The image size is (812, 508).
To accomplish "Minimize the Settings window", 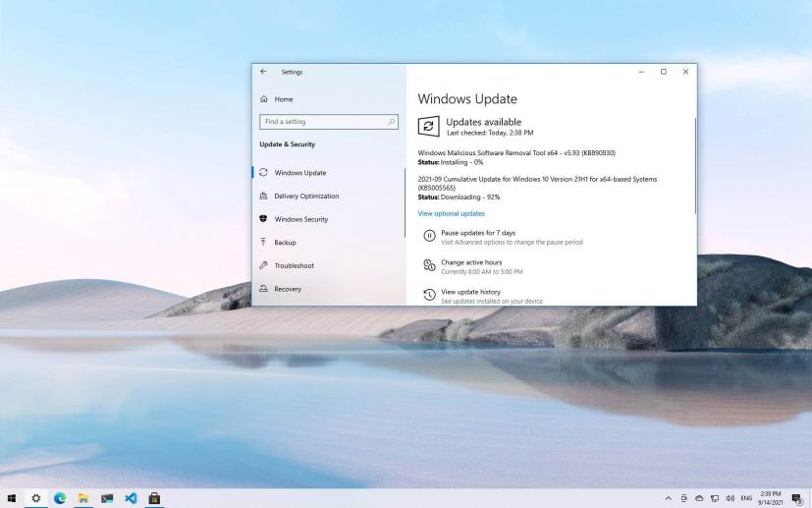I will coord(641,72).
